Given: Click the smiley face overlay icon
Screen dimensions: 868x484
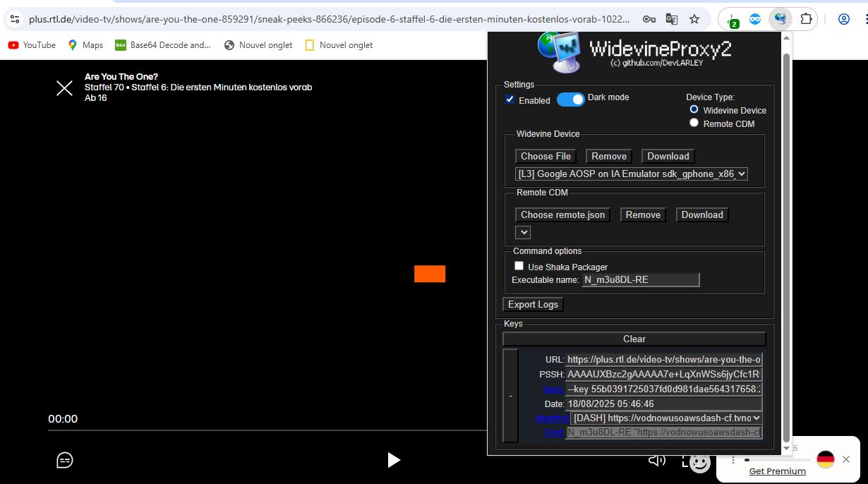Looking at the screenshot, I should coord(699,462).
